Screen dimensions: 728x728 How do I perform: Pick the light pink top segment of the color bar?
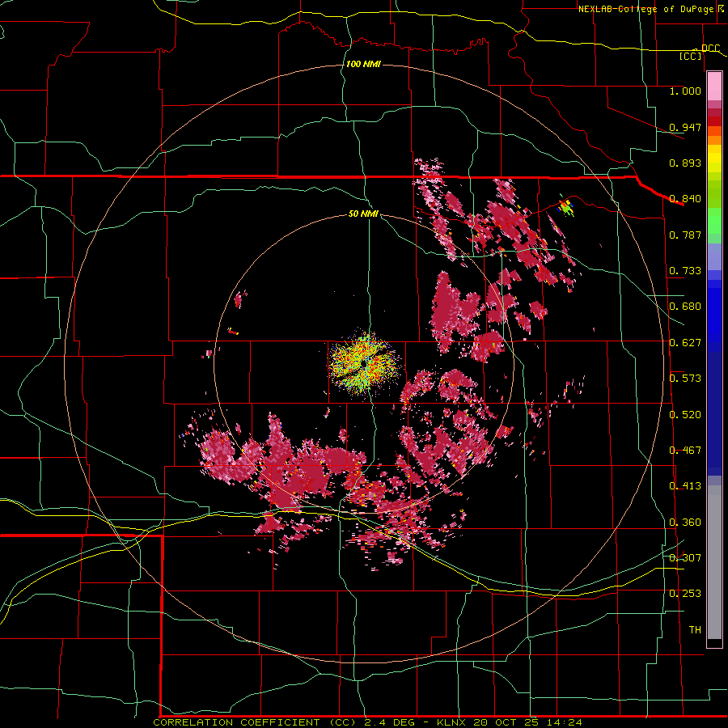click(x=714, y=87)
